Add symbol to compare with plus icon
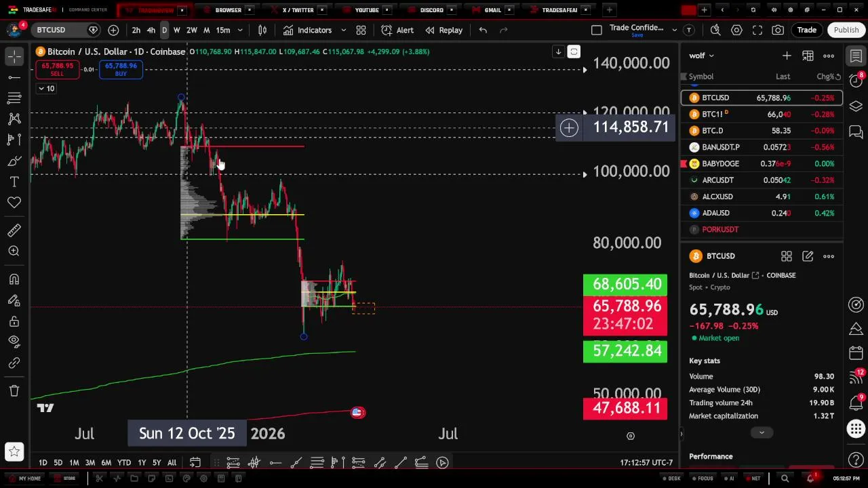Image resolution: width=868 pixels, height=488 pixels. [x=113, y=30]
